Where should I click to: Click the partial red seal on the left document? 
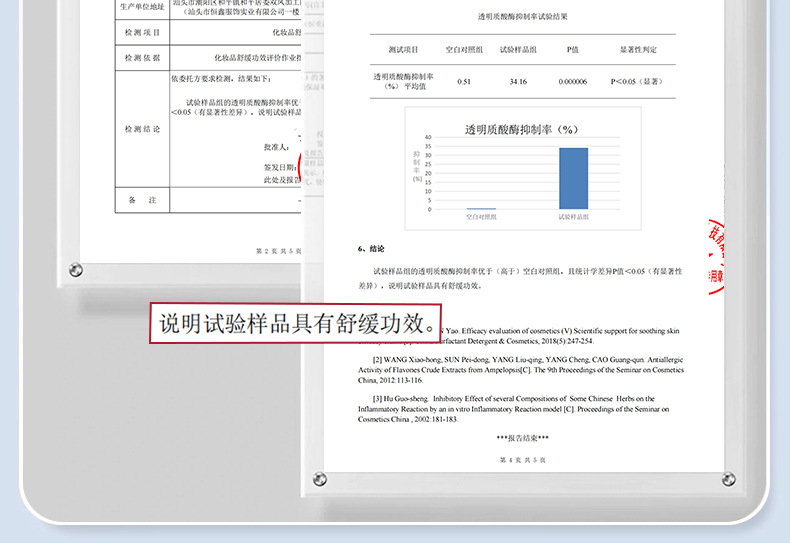300,166
